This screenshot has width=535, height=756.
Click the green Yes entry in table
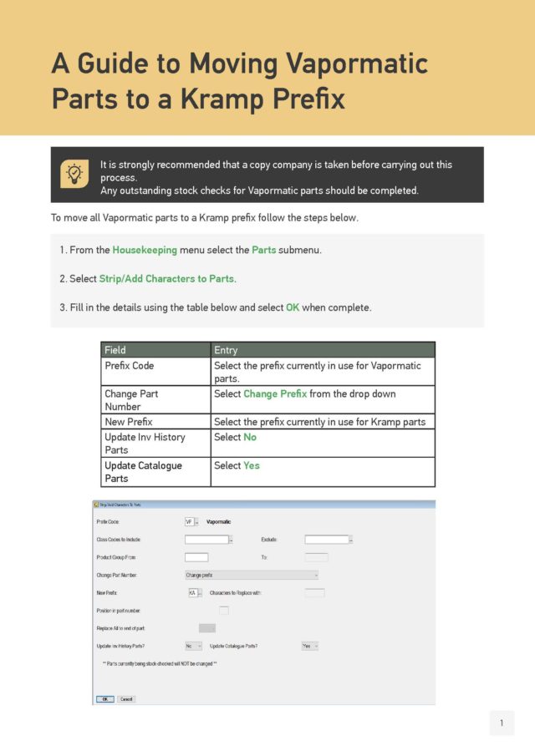tap(252, 466)
